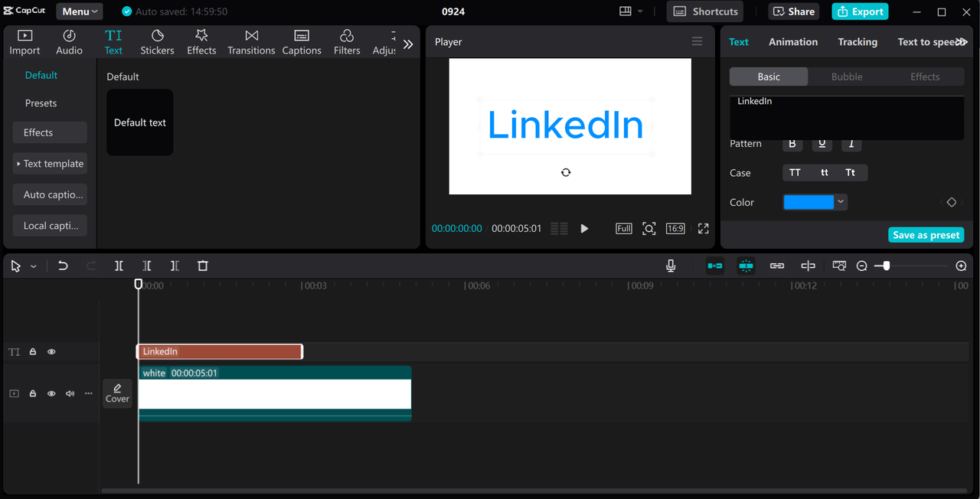Open the Player panel menu icon
Image resolution: width=980 pixels, height=499 pixels.
point(697,42)
